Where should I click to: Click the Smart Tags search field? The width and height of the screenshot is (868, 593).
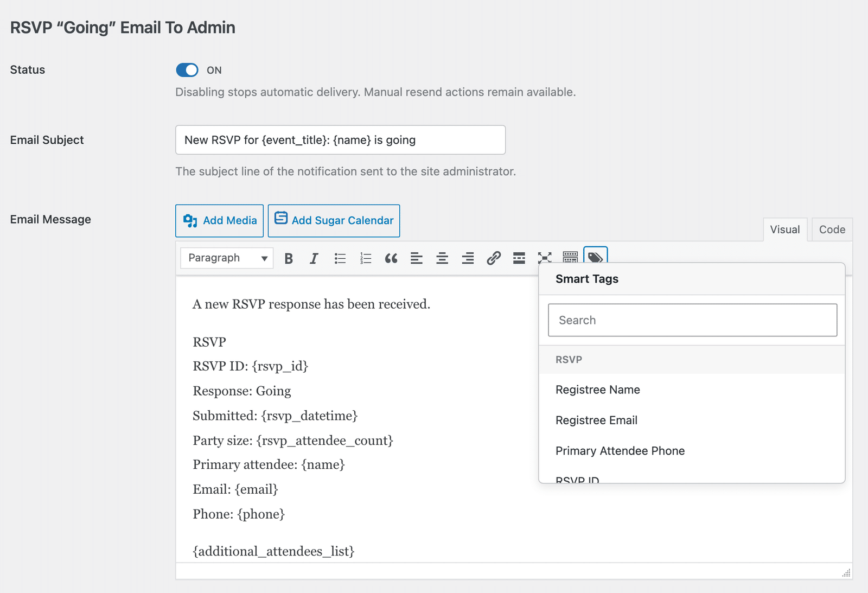point(692,320)
